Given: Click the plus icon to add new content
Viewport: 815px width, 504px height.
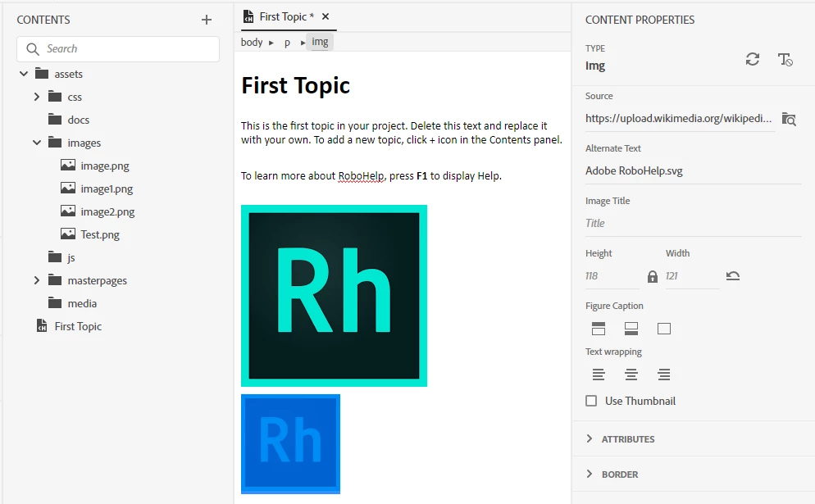Looking at the screenshot, I should tap(207, 20).
